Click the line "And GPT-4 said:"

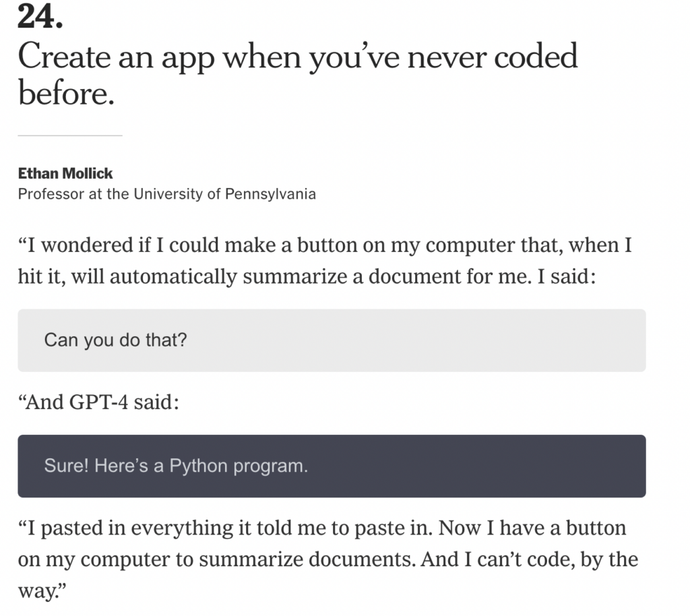pyautogui.click(x=98, y=402)
